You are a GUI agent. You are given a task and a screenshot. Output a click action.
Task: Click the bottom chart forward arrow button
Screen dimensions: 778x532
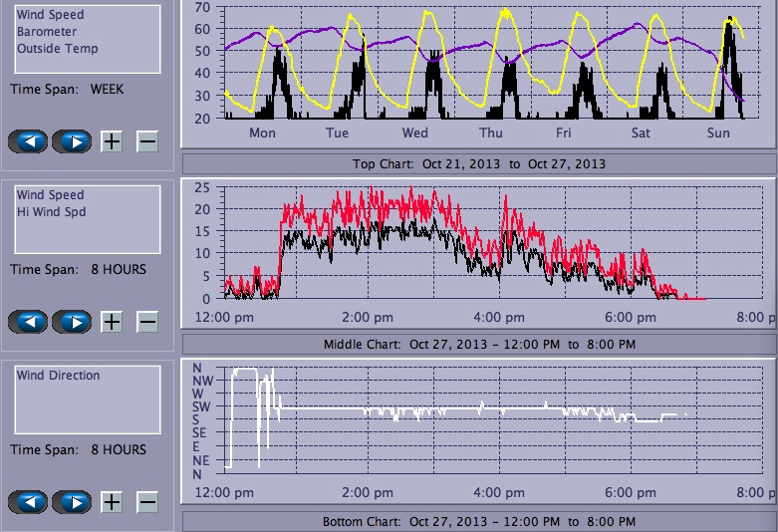coord(73,501)
